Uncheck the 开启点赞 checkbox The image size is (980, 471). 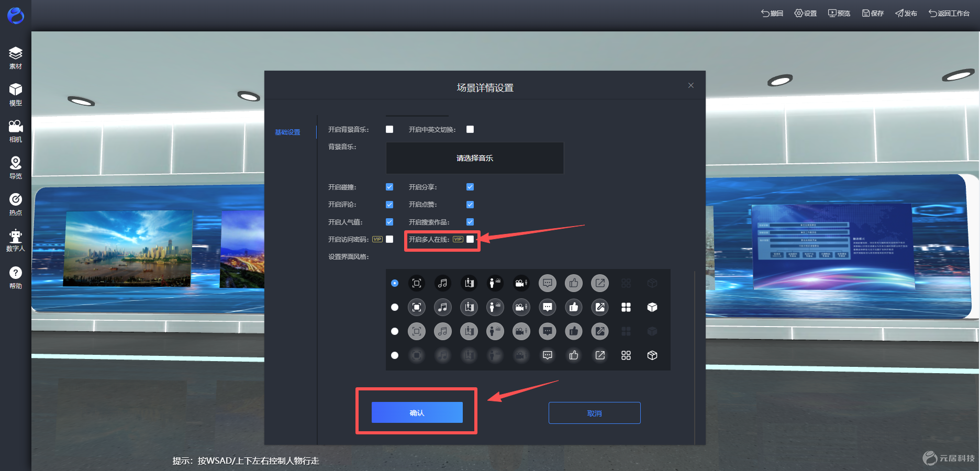470,205
